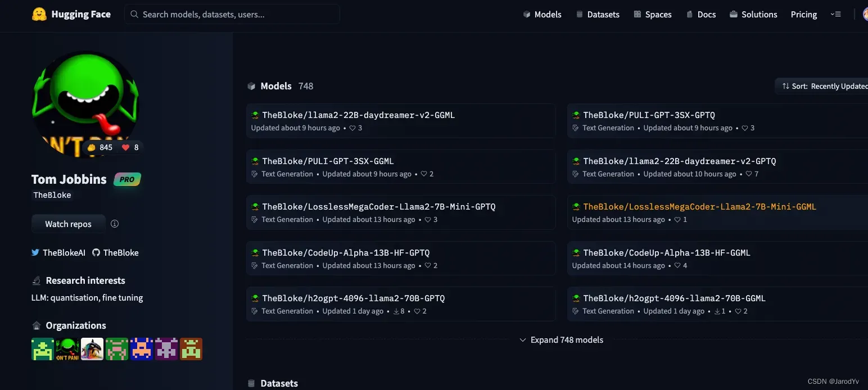The image size is (868, 390).
Task: Click the first green organization avatar
Action: pos(43,349)
